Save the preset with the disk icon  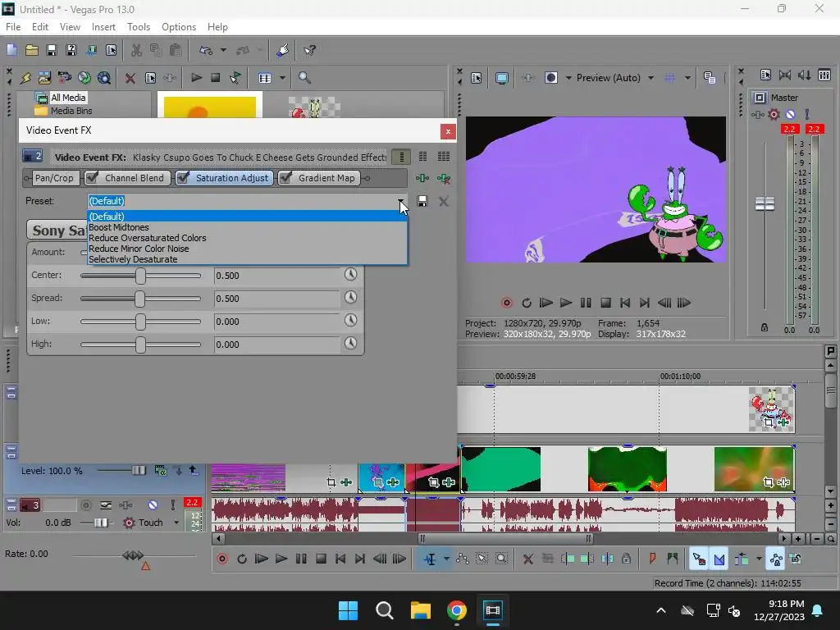422,202
